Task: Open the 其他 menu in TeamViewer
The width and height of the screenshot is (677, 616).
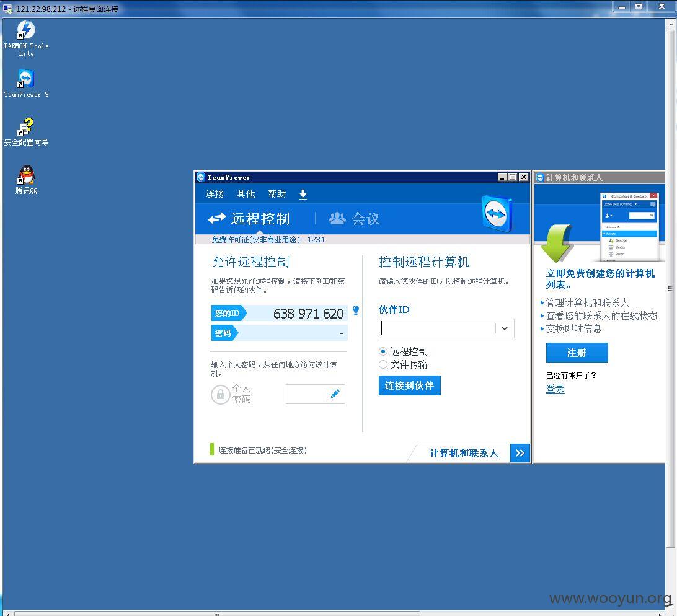Action: [x=246, y=194]
